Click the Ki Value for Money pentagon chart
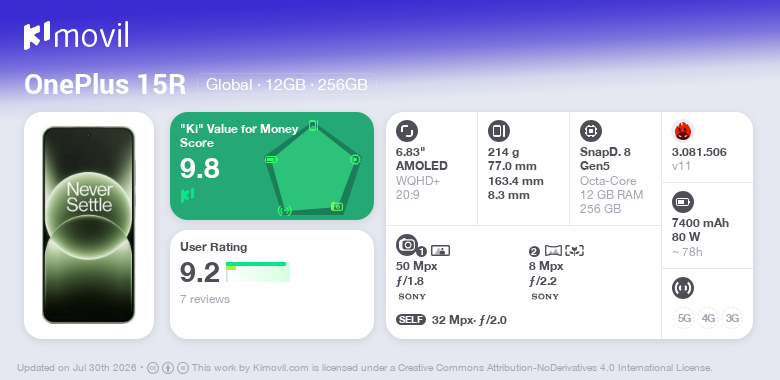This screenshot has height=380, width=780. point(313,168)
